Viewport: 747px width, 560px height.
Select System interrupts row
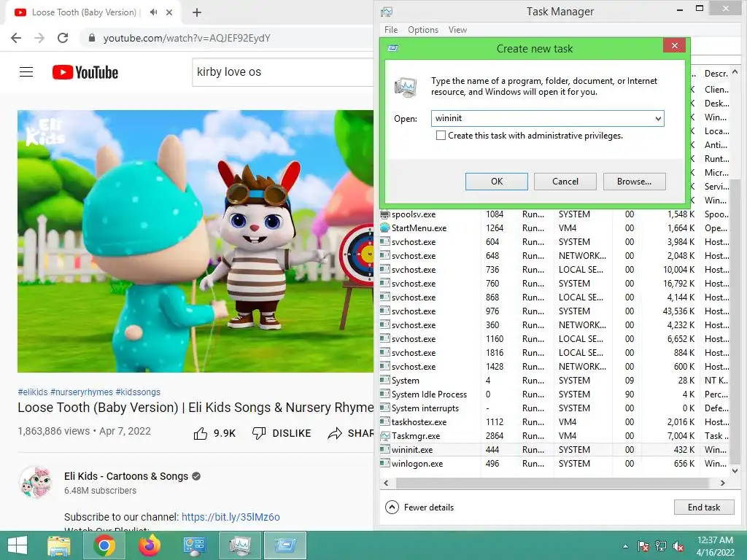pos(554,408)
